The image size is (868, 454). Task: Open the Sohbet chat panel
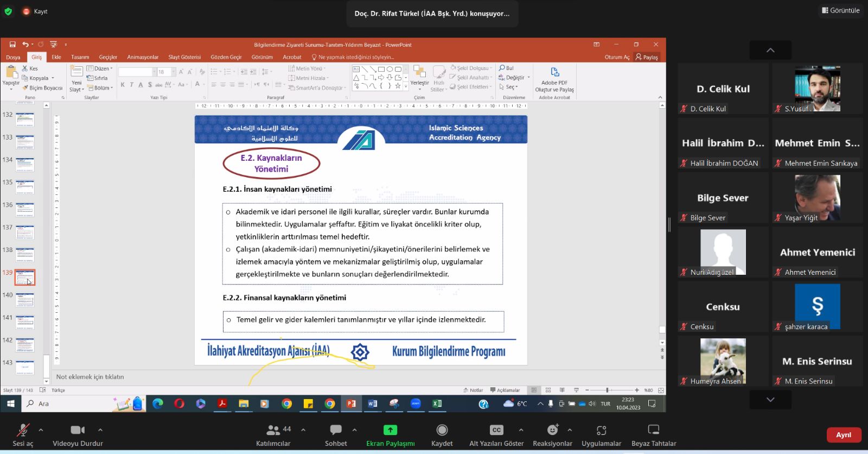point(336,434)
